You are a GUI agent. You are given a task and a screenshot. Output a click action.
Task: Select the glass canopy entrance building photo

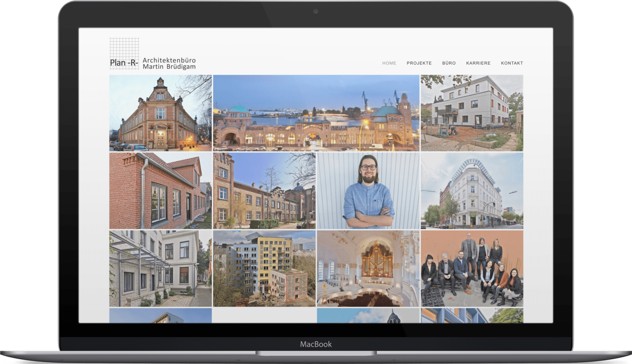160,268
